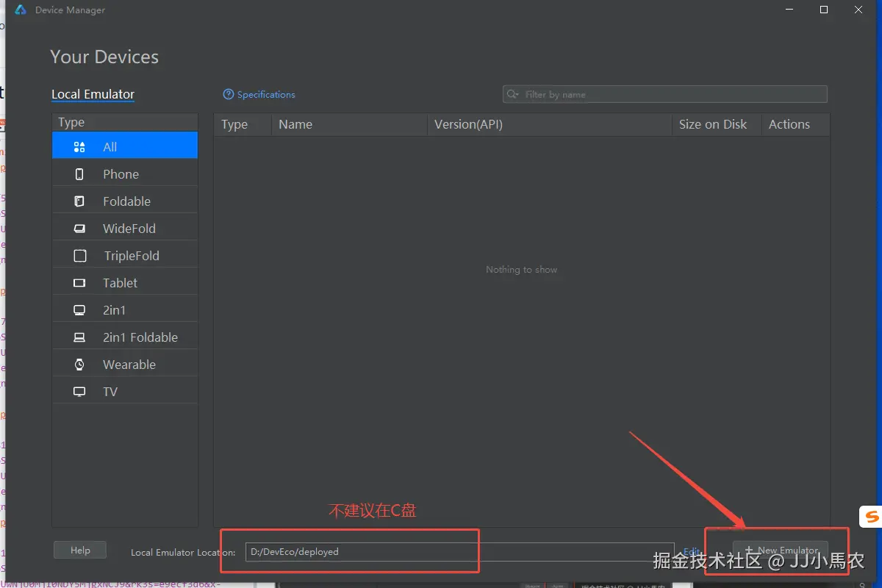Screen dimensions: 882x588
Task: Click the Device Manager title bar logo
Action: point(21,10)
